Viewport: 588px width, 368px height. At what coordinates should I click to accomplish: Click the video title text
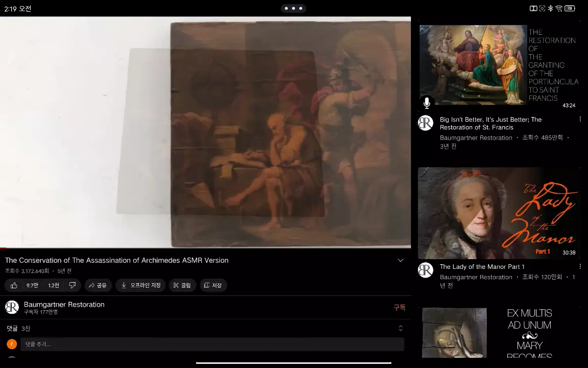coord(116,260)
